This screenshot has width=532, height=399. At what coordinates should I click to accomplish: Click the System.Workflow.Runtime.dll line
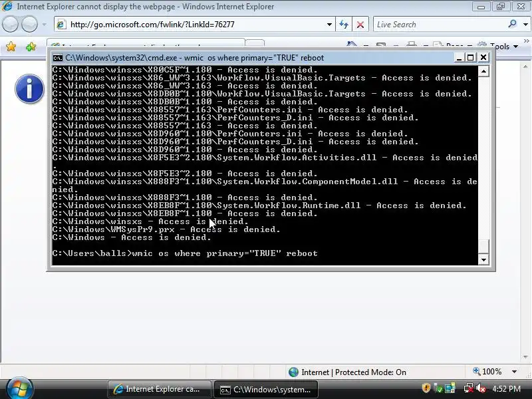tap(259, 205)
